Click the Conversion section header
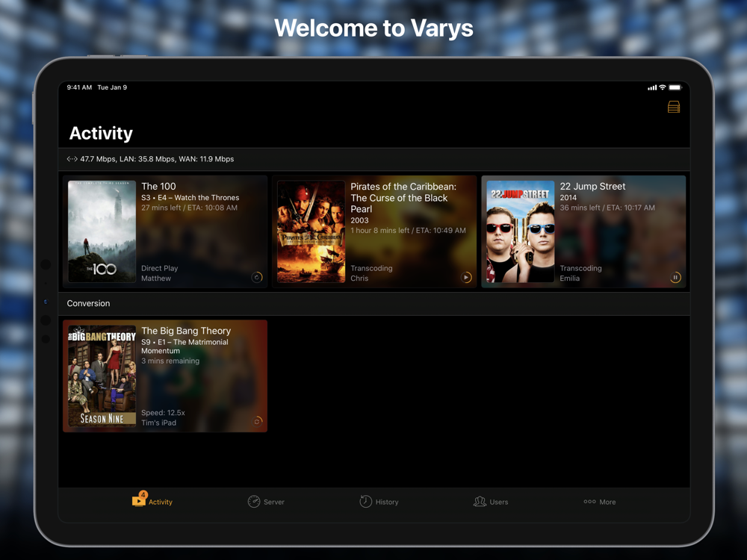The height and width of the screenshot is (560, 747). (x=374, y=303)
